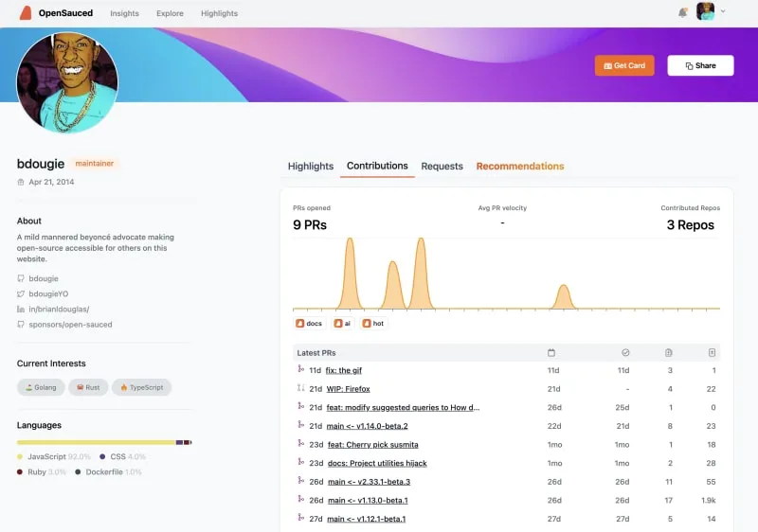Open the 'WIP: Firefox' pull request
This screenshot has width=758, height=532.
348,389
